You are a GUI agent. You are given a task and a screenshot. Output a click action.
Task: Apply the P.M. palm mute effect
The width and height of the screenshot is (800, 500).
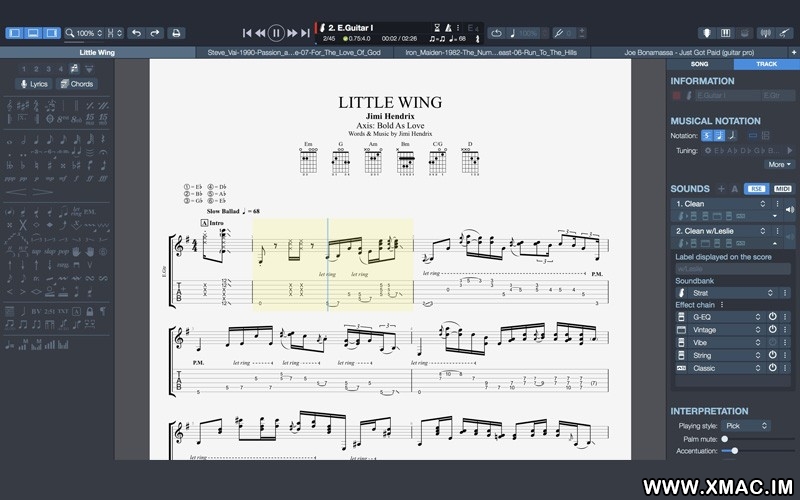(x=90, y=211)
